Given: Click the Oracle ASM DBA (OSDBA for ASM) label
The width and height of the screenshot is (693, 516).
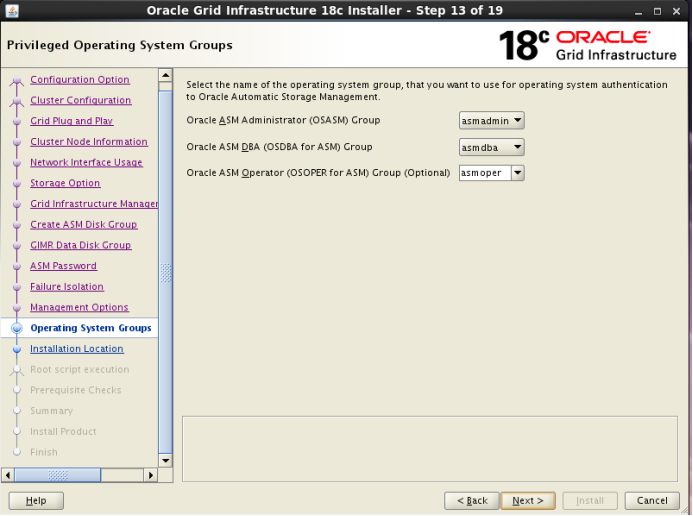Looking at the screenshot, I should [x=279, y=147].
